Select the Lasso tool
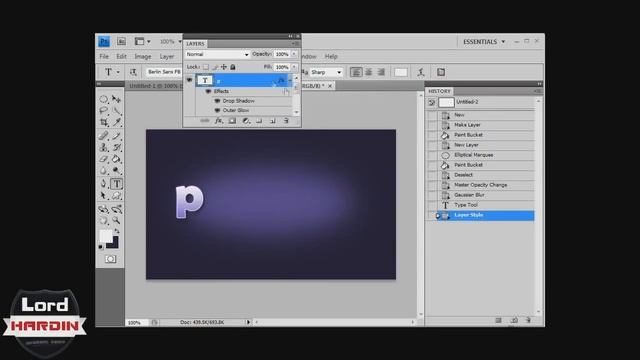This screenshot has width=640, height=360. (104, 111)
